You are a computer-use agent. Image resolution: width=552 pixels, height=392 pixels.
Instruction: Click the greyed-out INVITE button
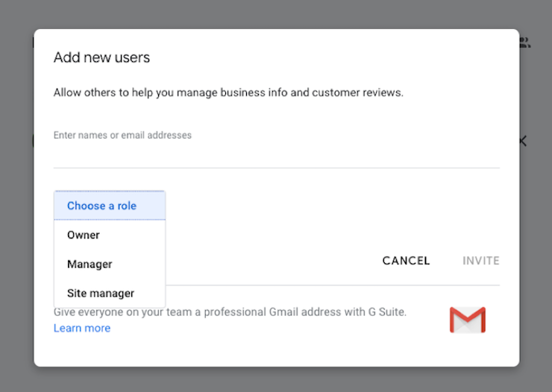(481, 261)
